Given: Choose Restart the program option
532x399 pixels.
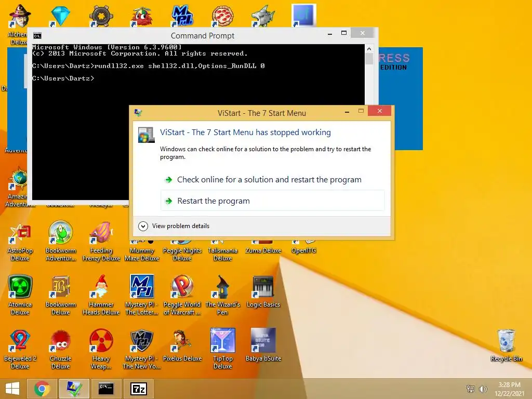Looking at the screenshot, I should (x=272, y=201).
